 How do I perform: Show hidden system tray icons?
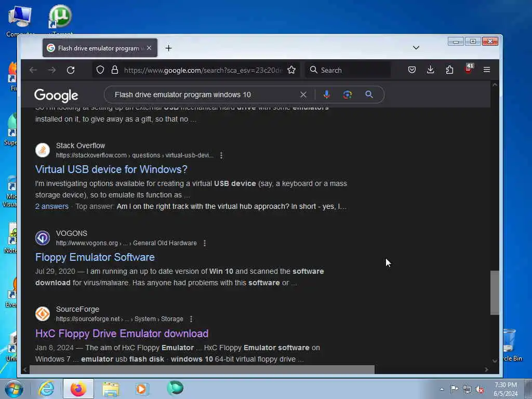pyautogui.click(x=442, y=389)
